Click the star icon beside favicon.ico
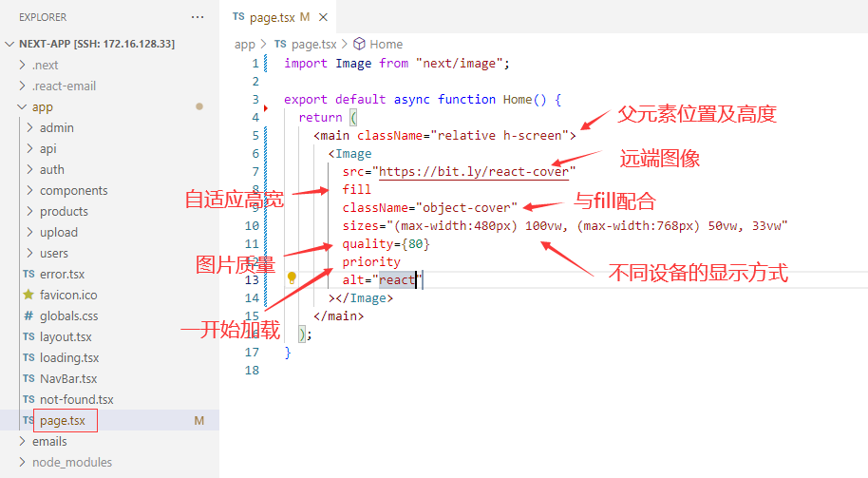Image resolution: width=868 pixels, height=478 pixels. click(x=28, y=295)
